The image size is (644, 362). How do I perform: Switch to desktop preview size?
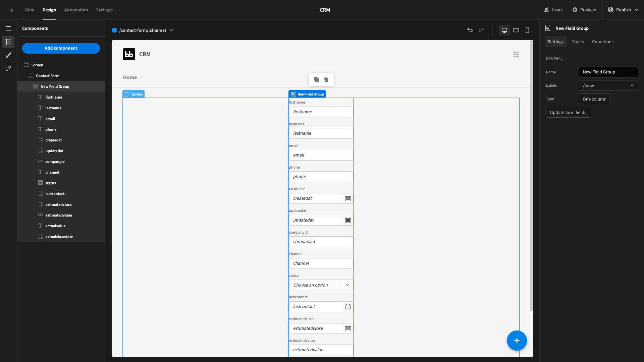504,30
